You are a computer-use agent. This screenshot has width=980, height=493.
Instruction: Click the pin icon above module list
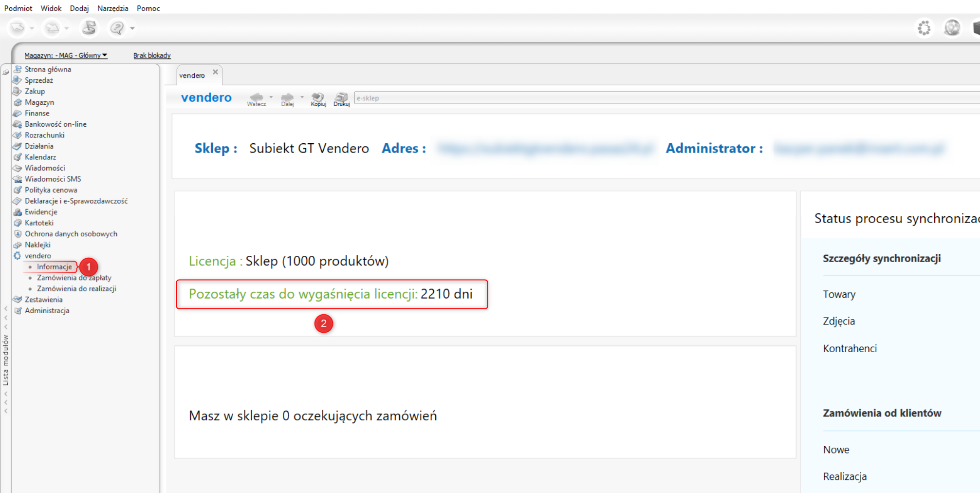click(6, 72)
